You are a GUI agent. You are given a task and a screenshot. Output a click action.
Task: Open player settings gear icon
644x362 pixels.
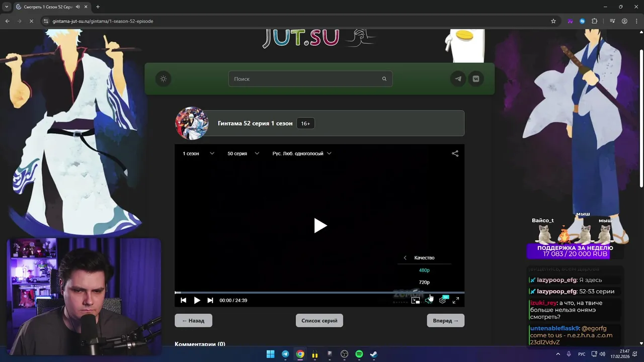coord(442,300)
